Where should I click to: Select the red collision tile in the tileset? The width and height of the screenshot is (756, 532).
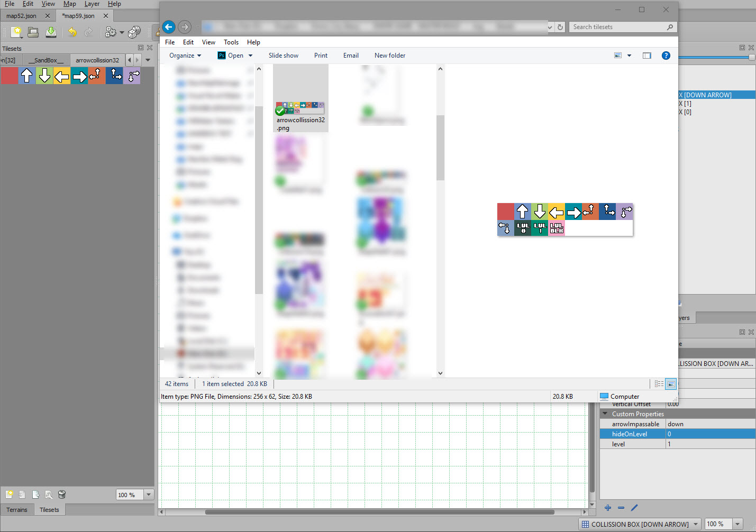pos(10,76)
